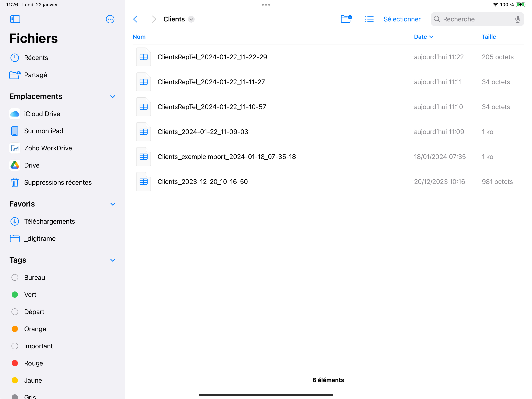
Task: Open file Clients_exempleImport_2024-01-18_07-35-18
Action: (x=226, y=157)
